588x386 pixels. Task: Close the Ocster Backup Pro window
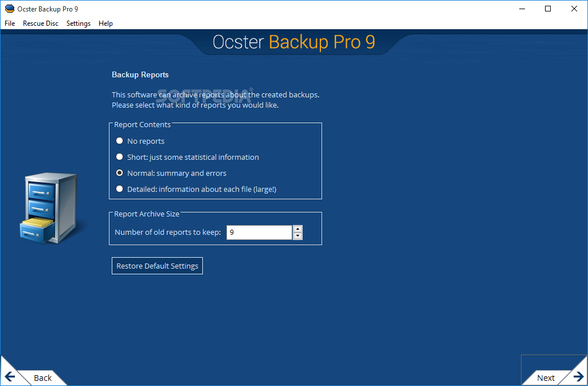[x=574, y=9]
